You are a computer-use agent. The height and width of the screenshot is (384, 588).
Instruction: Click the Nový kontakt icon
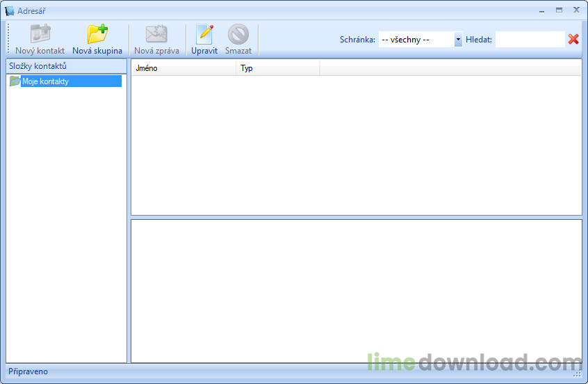(40, 34)
